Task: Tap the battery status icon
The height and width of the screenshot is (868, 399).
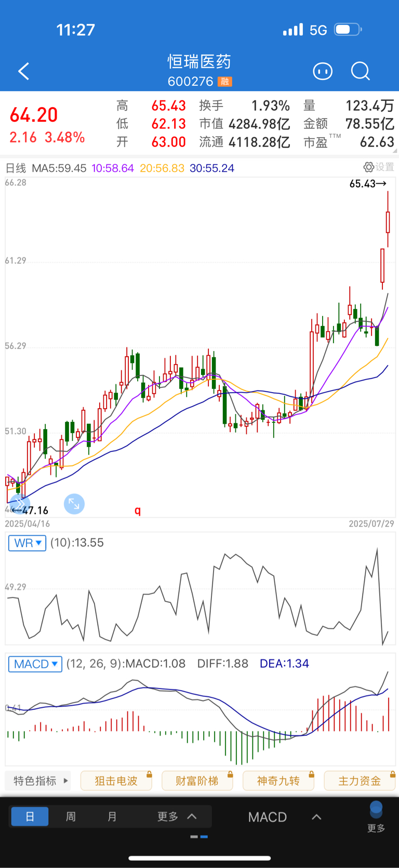Action: click(348, 30)
